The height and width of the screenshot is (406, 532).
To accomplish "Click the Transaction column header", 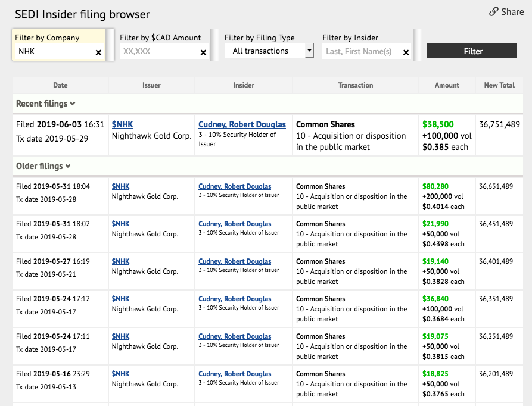I will (355, 85).
